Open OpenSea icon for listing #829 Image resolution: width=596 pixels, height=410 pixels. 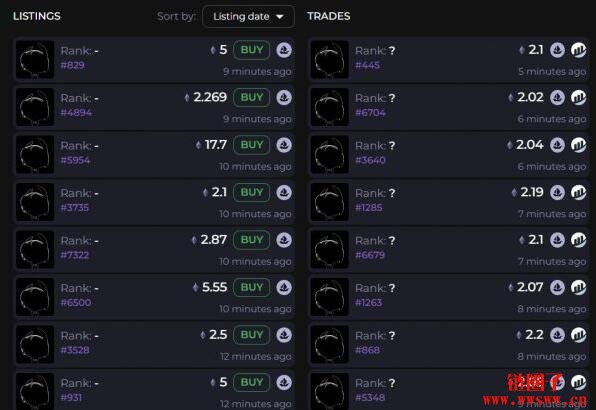(x=284, y=50)
